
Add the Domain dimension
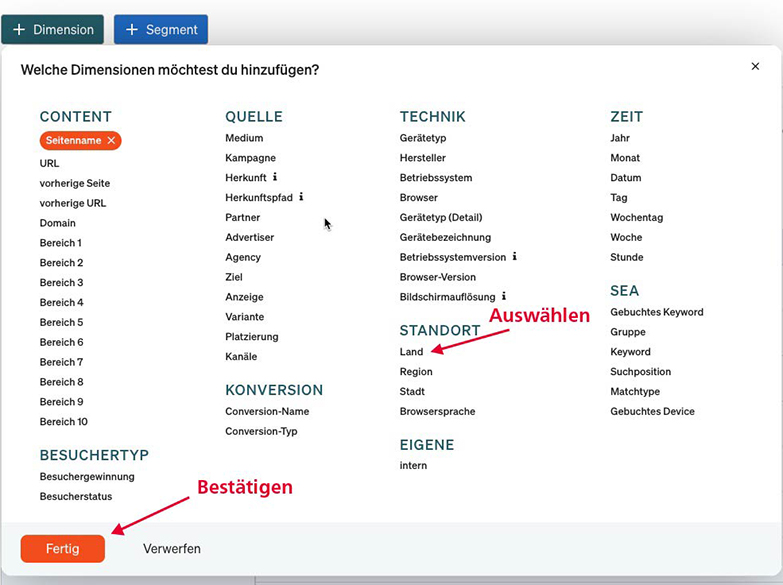pyautogui.click(x=58, y=223)
